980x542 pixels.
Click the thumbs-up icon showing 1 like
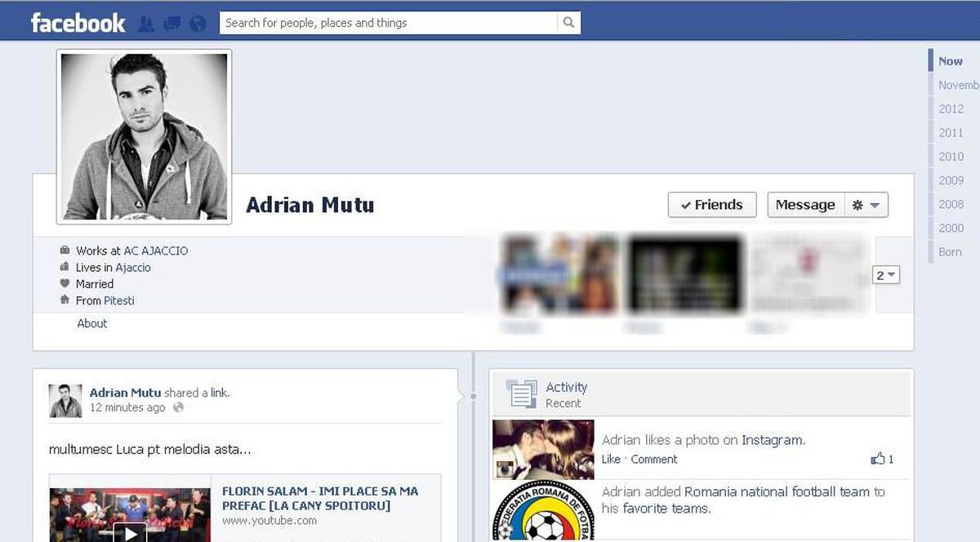(x=878, y=459)
